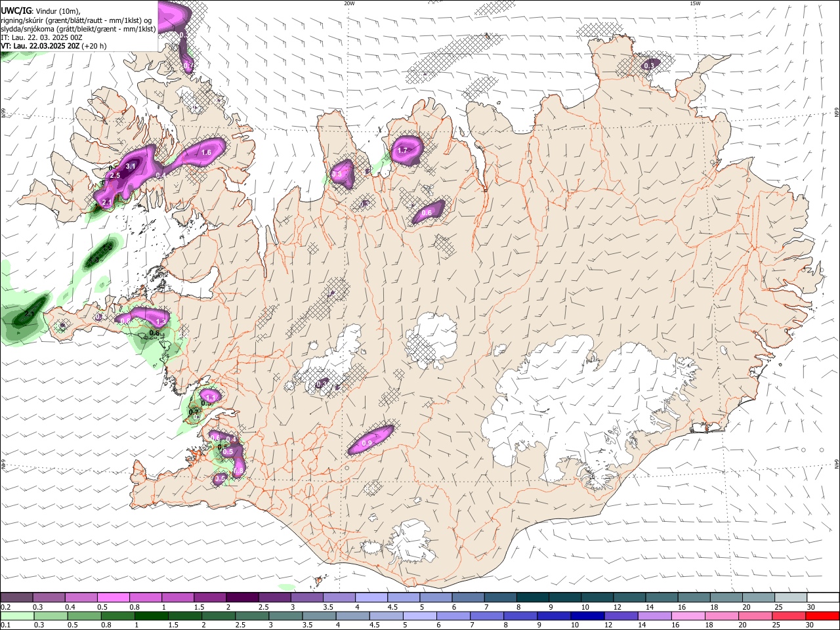Click the dark purple 2 swatch in top legend
The image size is (840, 630).
[241, 597]
